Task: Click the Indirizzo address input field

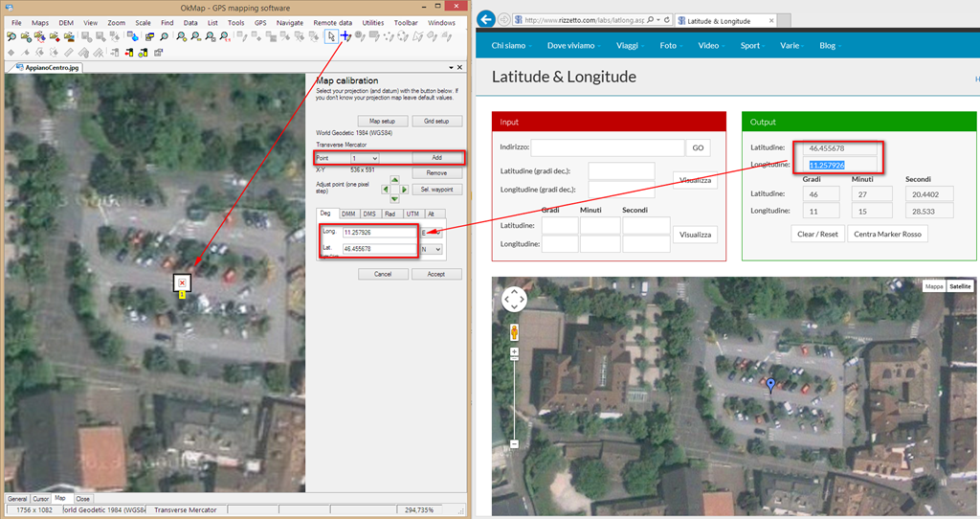Action: (608, 147)
